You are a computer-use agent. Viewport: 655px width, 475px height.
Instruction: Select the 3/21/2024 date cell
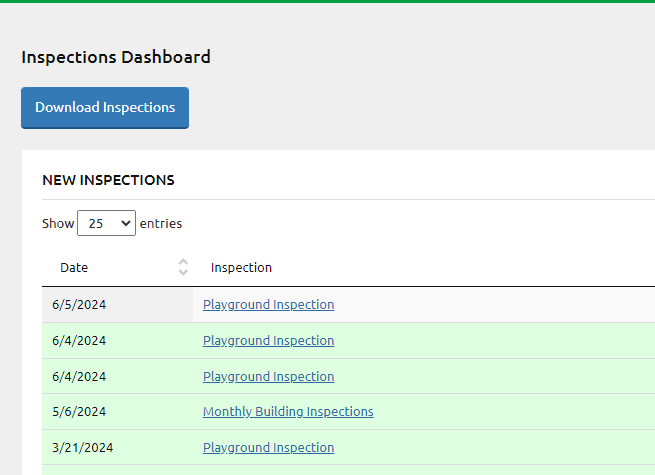point(117,447)
